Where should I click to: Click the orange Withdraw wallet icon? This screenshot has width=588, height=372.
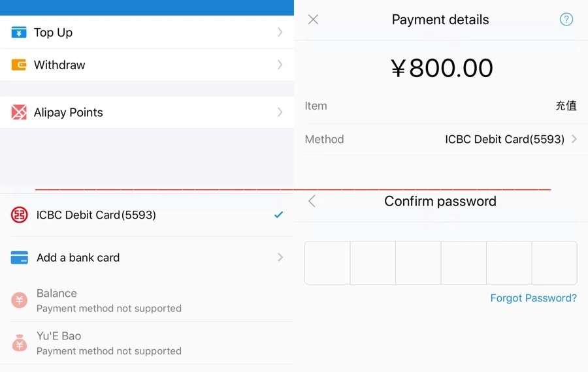pyautogui.click(x=19, y=65)
